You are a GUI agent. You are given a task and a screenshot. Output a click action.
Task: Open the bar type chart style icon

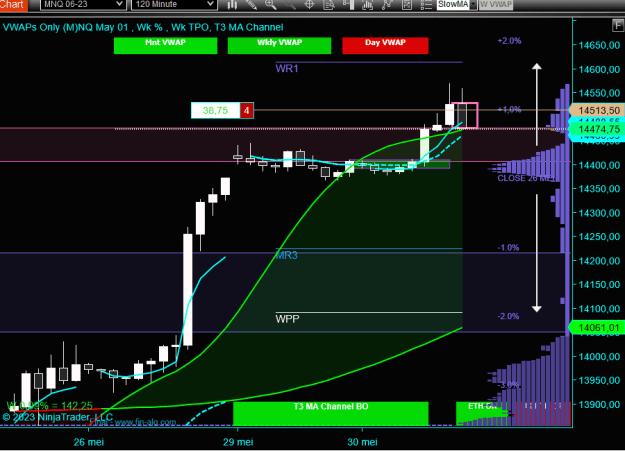point(232,4)
